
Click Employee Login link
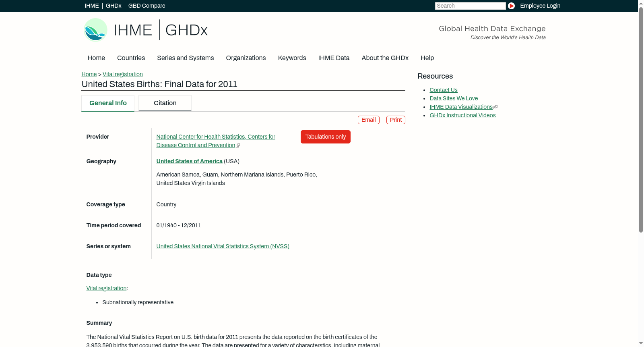[540, 6]
